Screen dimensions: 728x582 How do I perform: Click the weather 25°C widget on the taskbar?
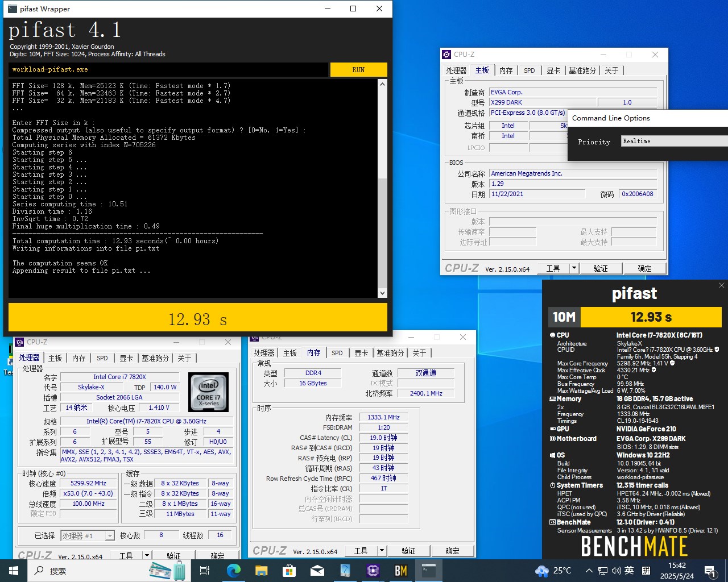(553, 571)
